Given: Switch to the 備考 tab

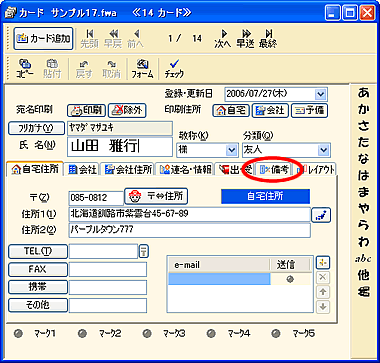Looking at the screenshot, I should coord(274,170).
